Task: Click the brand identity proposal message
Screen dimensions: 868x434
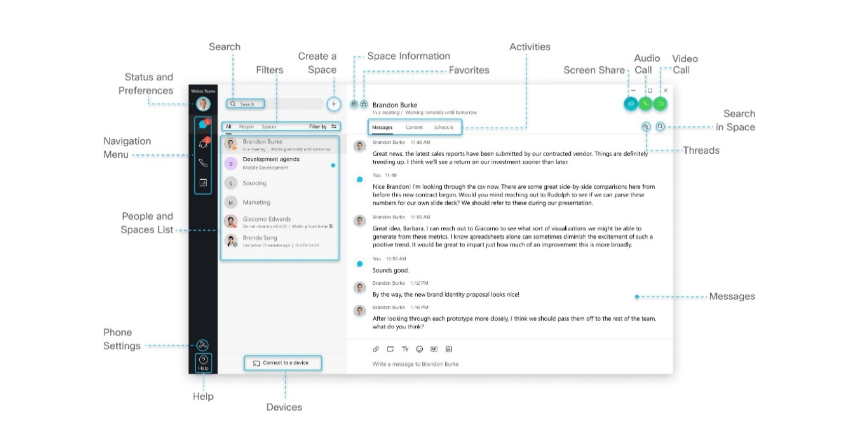Action: click(x=446, y=295)
